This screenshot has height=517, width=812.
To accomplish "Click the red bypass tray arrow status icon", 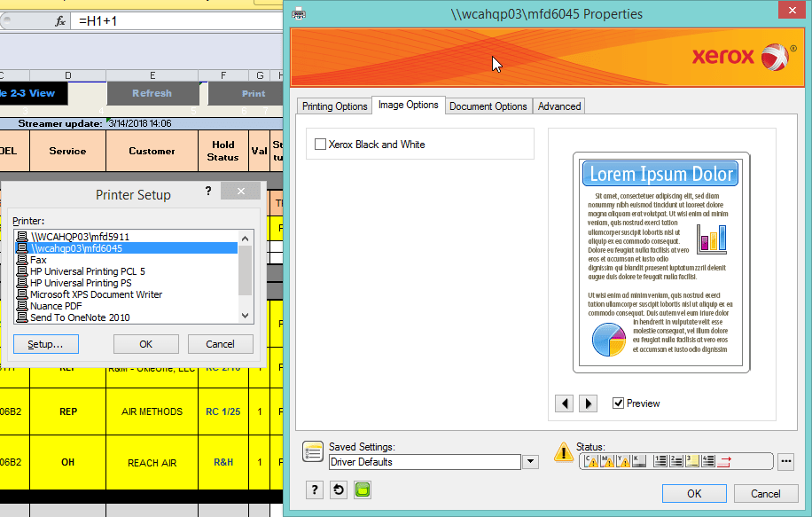I will [724, 460].
